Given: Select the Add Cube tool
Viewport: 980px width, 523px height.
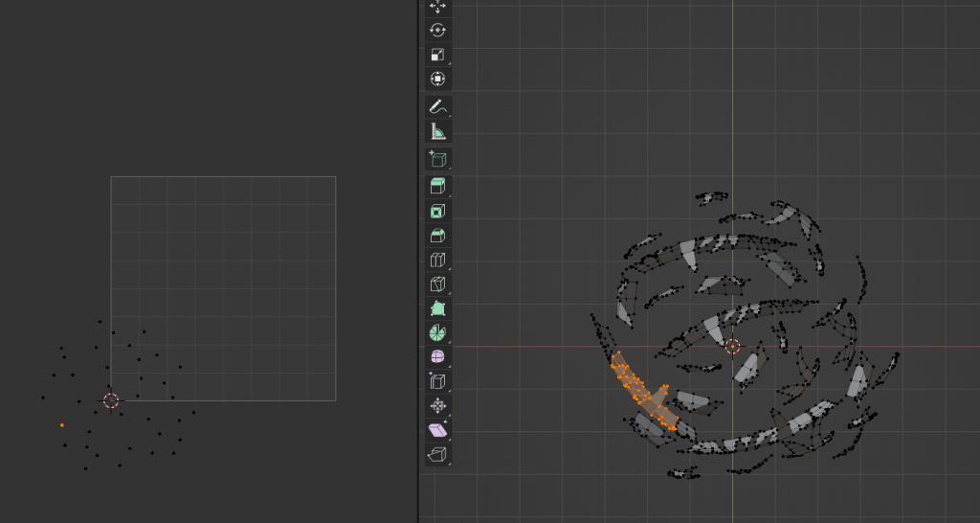Looking at the screenshot, I should point(437,159).
